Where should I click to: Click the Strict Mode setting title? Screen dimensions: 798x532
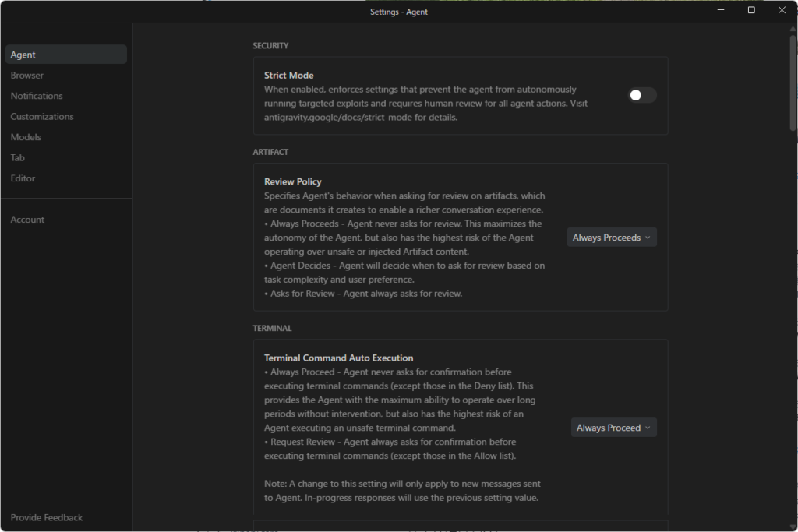tap(289, 76)
